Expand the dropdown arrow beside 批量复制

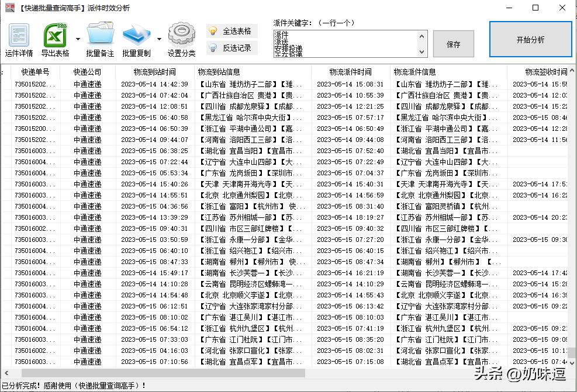160,39
